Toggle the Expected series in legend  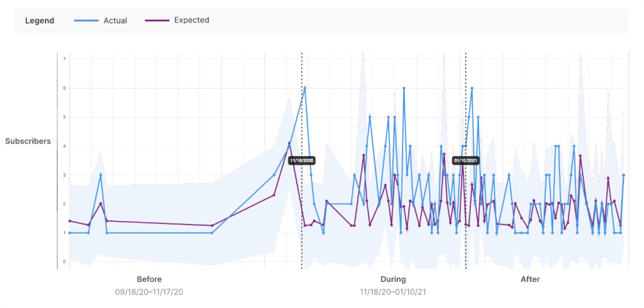click(191, 20)
